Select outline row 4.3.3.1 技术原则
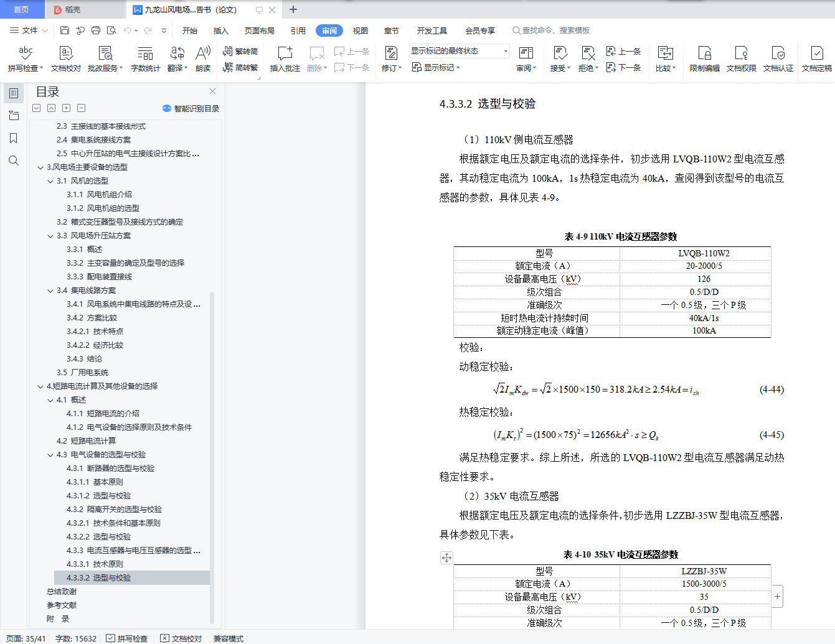The image size is (835, 644). click(95, 564)
